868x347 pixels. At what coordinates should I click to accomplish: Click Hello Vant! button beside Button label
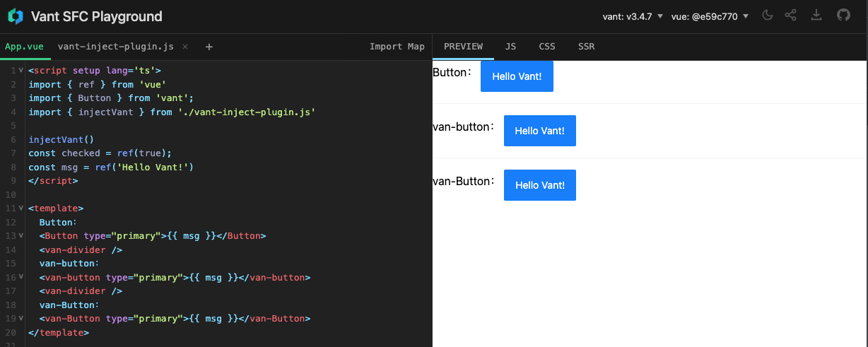pyautogui.click(x=517, y=76)
